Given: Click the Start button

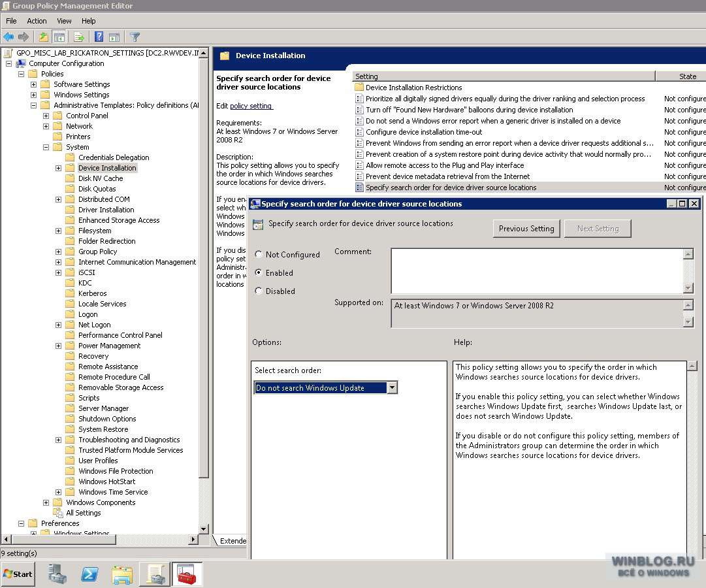Looking at the screenshot, I should pos(18,574).
